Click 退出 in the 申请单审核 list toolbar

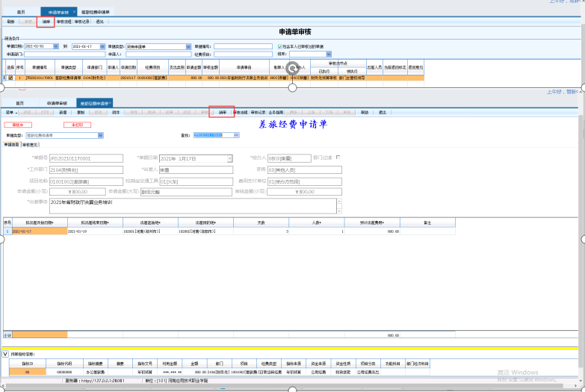coord(99,22)
